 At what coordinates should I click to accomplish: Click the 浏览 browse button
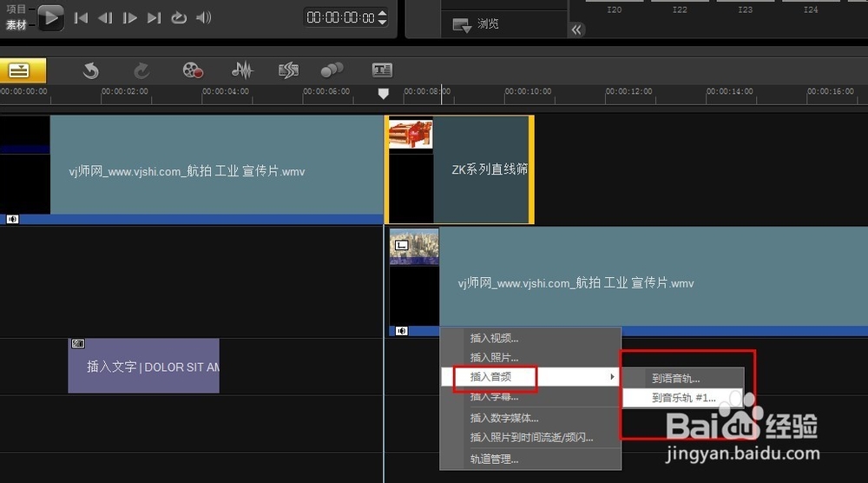[x=476, y=23]
